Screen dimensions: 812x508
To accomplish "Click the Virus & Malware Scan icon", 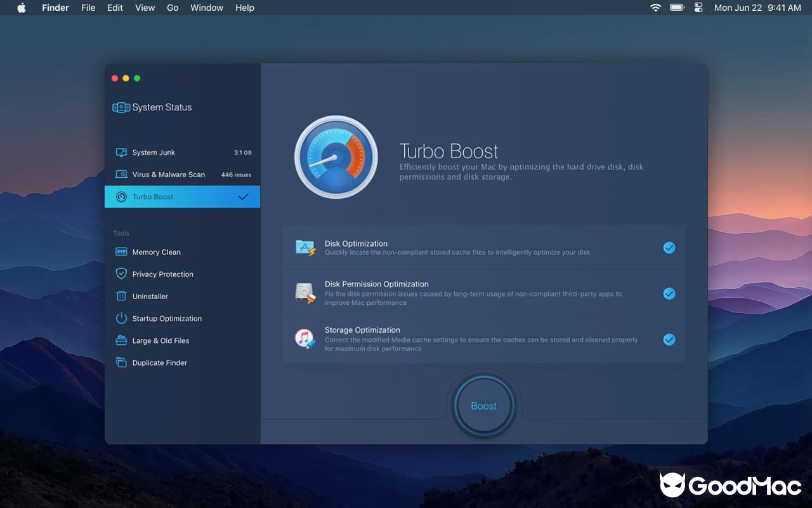I will coord(121,175).
